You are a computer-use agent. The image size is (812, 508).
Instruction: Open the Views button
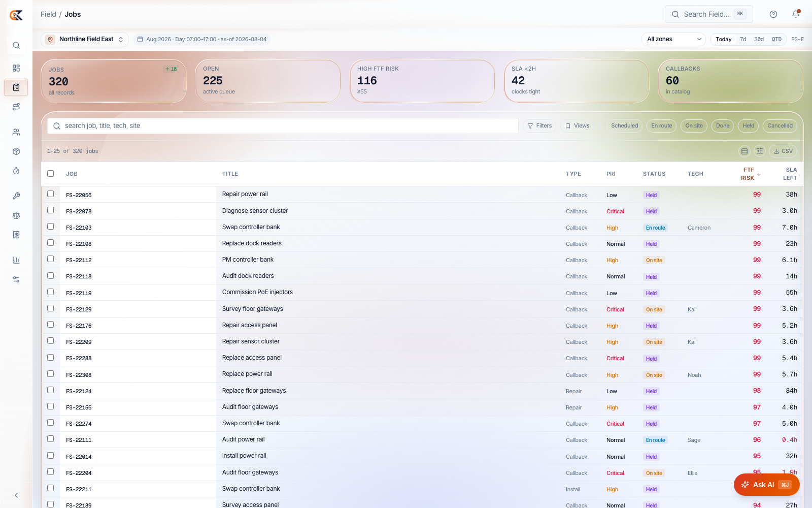point(578,126)
